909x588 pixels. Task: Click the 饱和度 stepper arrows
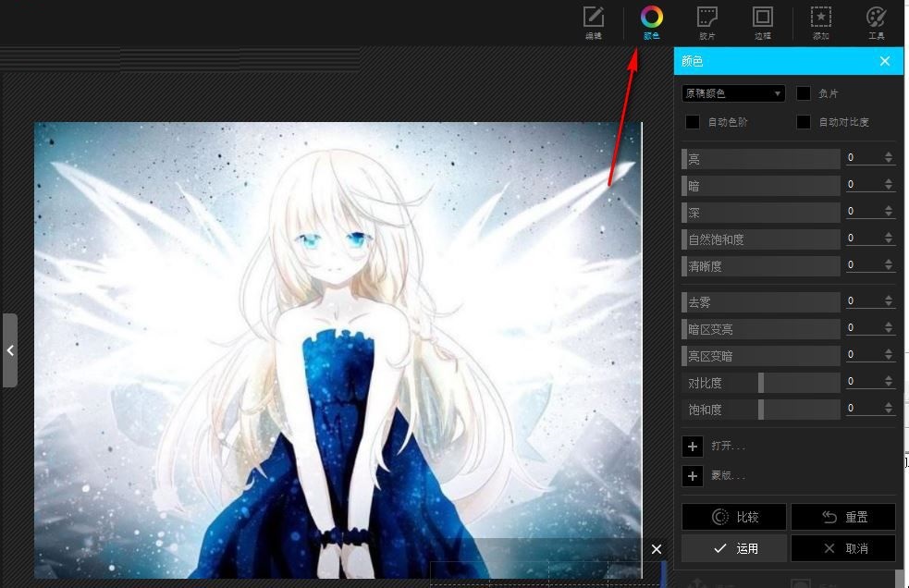tap(888, 409)
